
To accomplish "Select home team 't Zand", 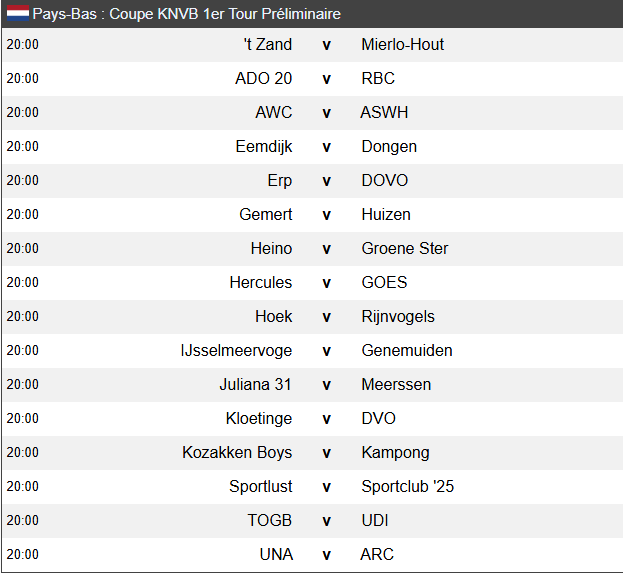I will coord(267,44).
